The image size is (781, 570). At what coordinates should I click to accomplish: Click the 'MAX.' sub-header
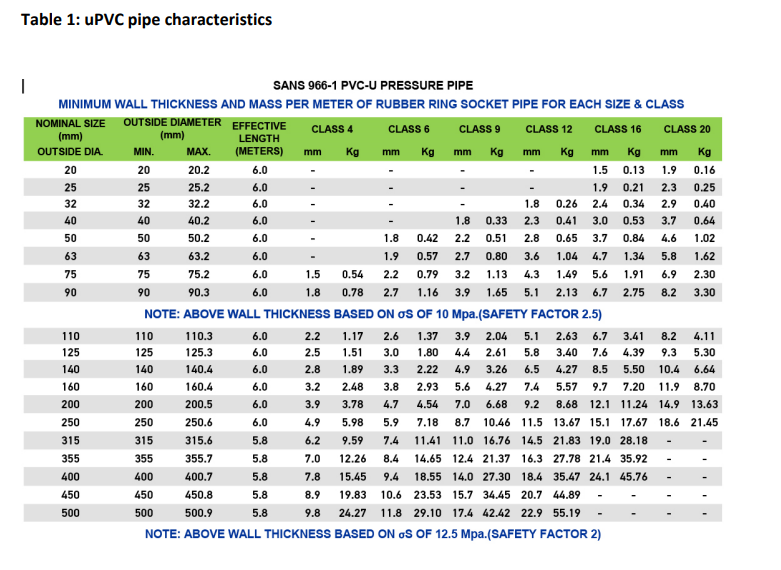click(198, 151)
